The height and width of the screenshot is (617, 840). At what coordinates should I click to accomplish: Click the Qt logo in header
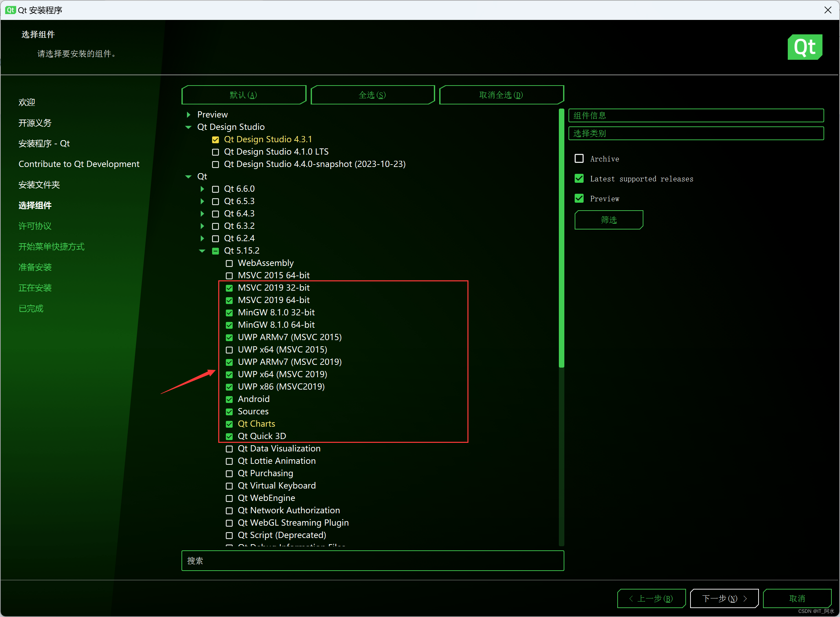pyautogui.click(x=805, y=47)
